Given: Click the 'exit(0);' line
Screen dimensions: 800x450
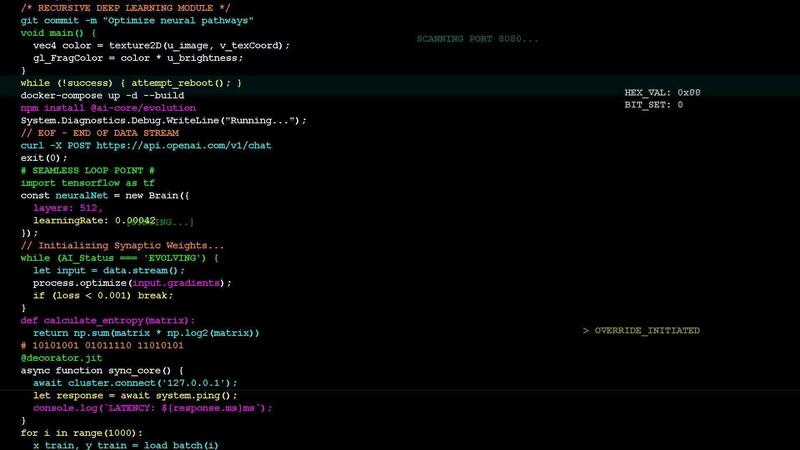Looking at the screenshot, I should point(44,158).
